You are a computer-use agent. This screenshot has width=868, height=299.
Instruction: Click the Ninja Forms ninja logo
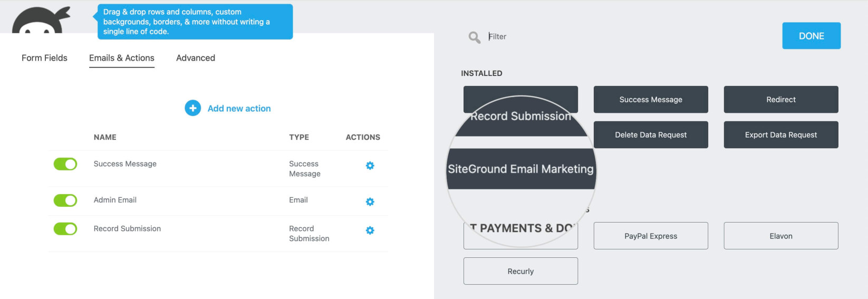point(41,20)
